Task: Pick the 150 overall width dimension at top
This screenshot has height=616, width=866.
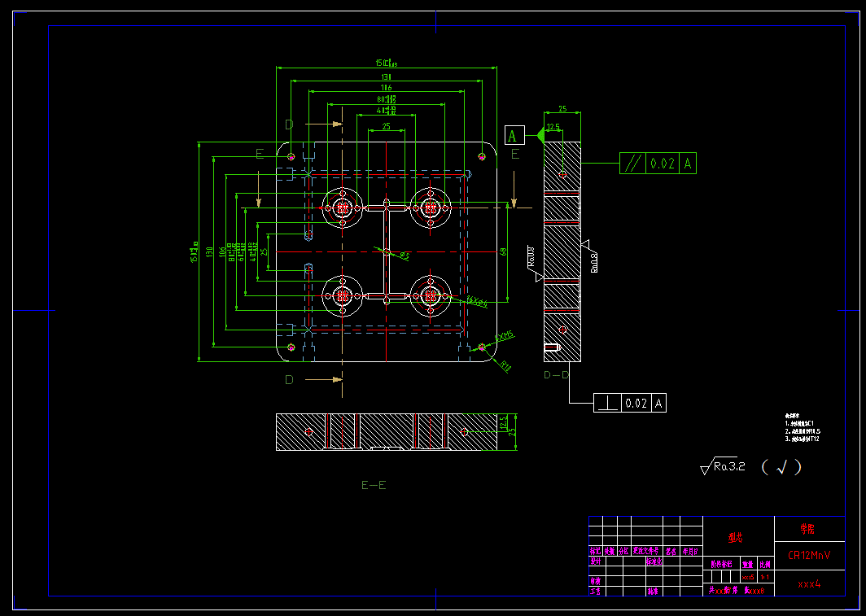Action: tap(386, 63)
